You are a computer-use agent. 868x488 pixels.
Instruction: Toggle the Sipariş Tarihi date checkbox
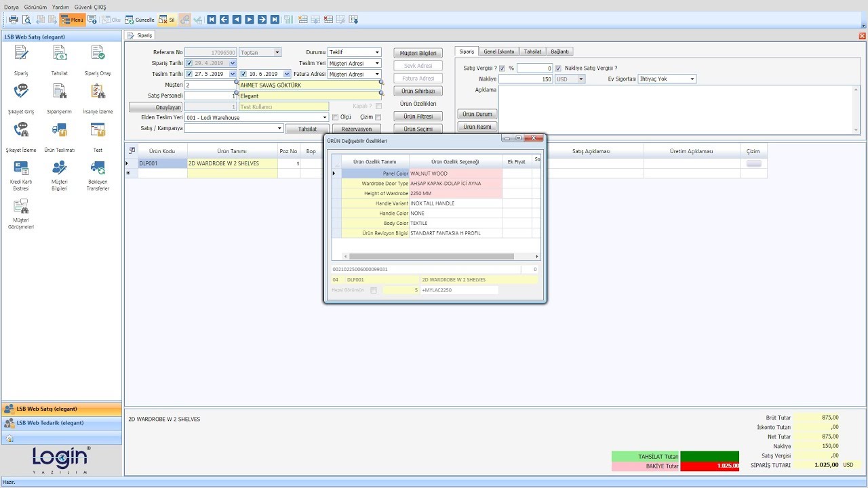point(189,63)
